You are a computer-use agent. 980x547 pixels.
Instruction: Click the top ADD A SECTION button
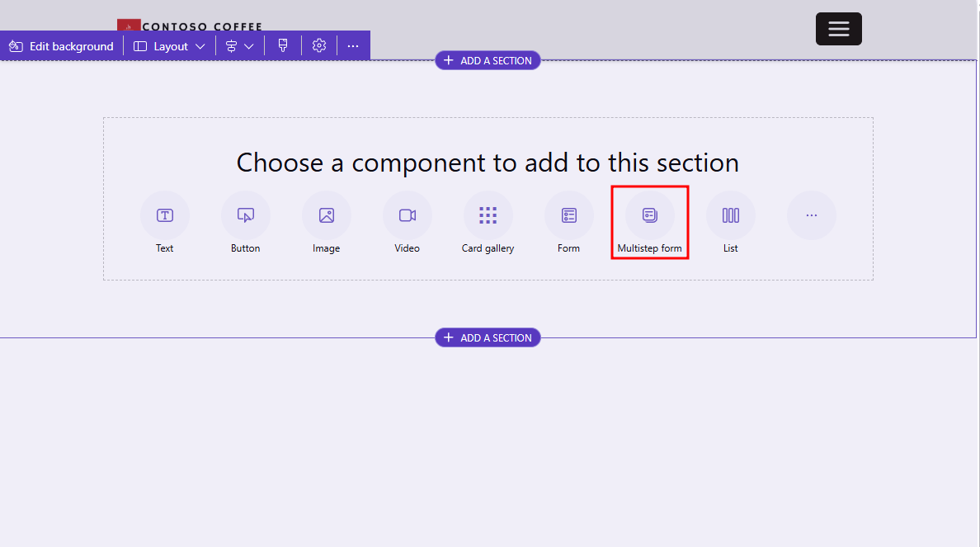(x=488, y=60)
